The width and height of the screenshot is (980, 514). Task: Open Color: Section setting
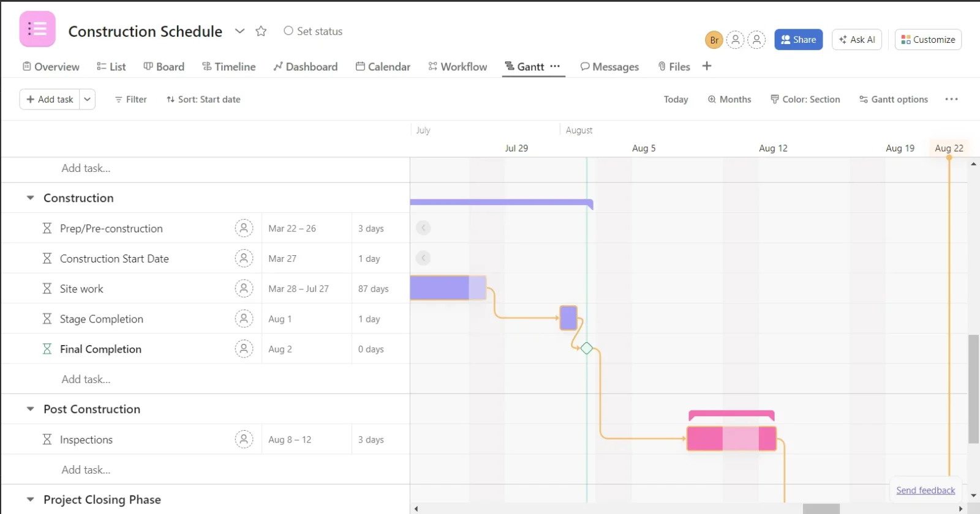[x=805, y=99]
